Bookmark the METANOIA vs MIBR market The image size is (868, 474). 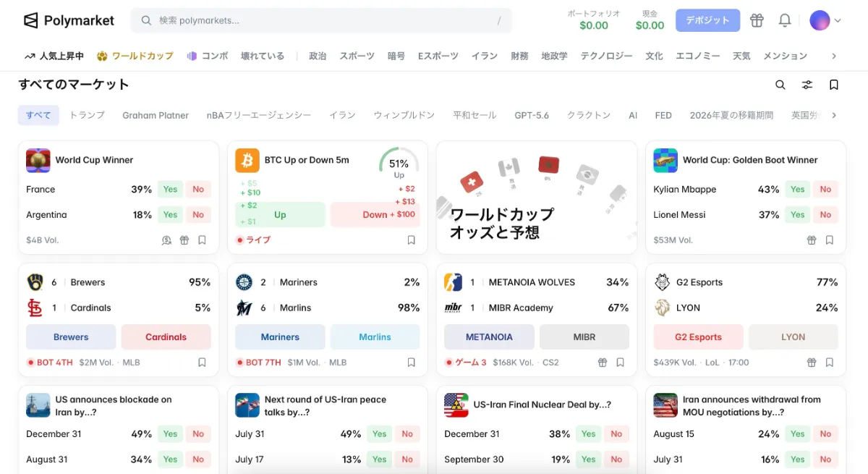(x=621, y=363)
